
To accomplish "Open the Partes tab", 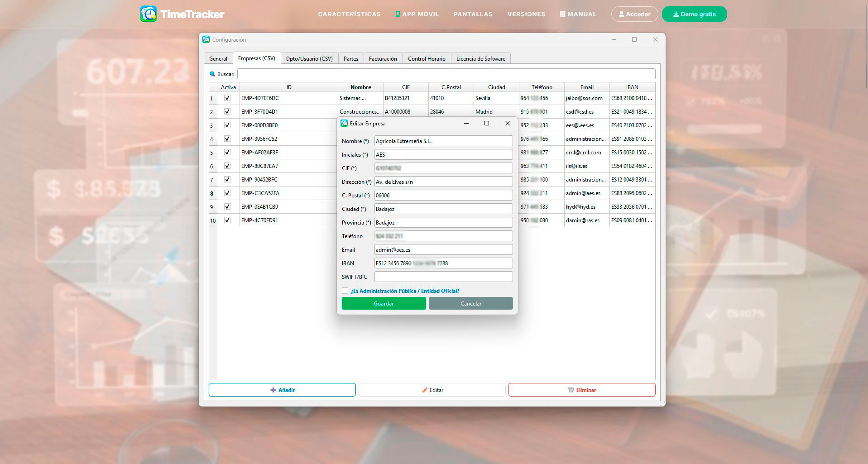I will (351, 58).
